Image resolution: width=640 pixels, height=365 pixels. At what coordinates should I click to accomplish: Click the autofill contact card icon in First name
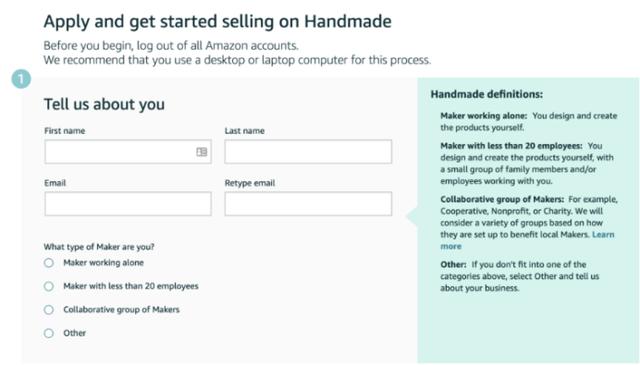coord(202,152)
